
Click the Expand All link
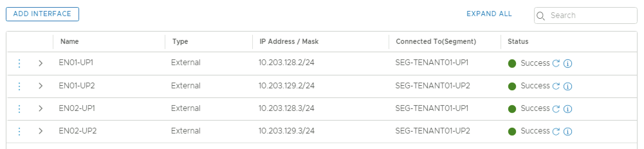[489, 14]
